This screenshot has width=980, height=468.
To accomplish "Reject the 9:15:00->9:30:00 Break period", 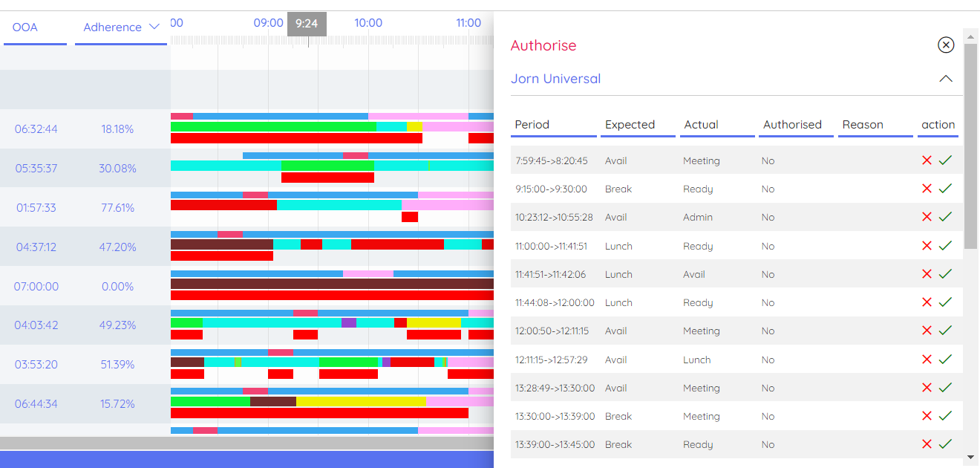I will pos(927,189).
